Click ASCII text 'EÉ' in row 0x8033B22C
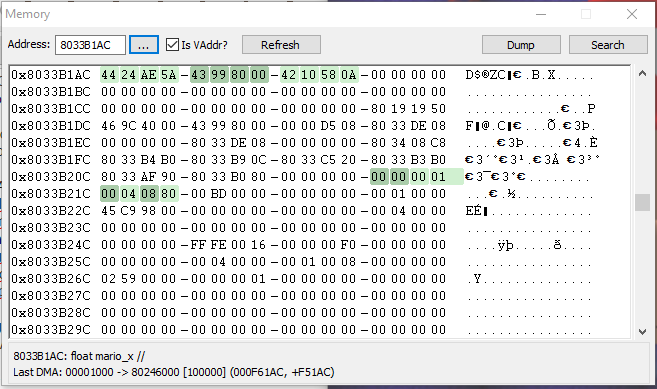Image resolution: width=657 pixels, height=389 pixels. [474, 211]
